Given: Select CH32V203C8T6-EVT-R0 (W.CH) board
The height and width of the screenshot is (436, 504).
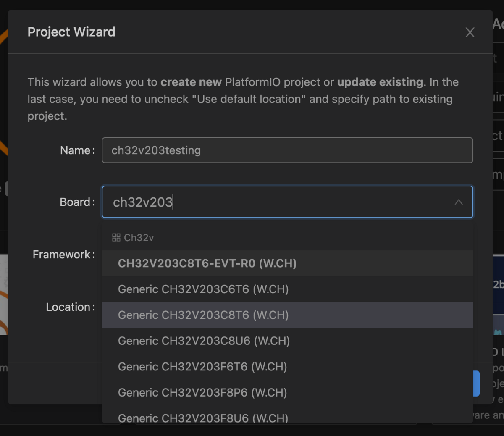Looking at the screenshot, I should coord(287,263).
